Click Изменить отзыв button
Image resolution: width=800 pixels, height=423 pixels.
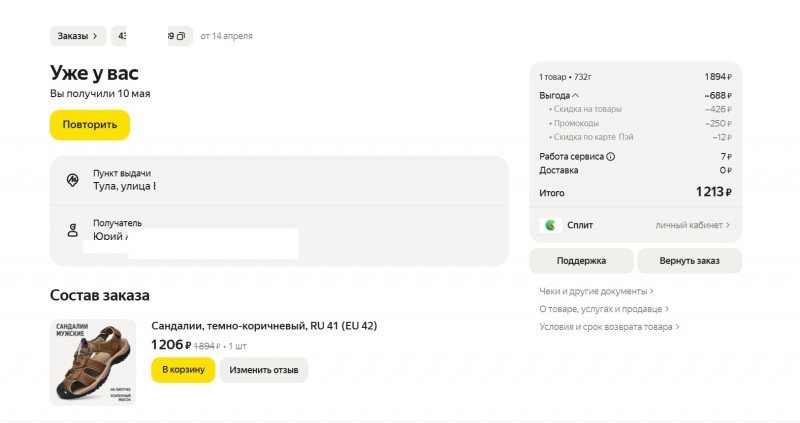264,370
